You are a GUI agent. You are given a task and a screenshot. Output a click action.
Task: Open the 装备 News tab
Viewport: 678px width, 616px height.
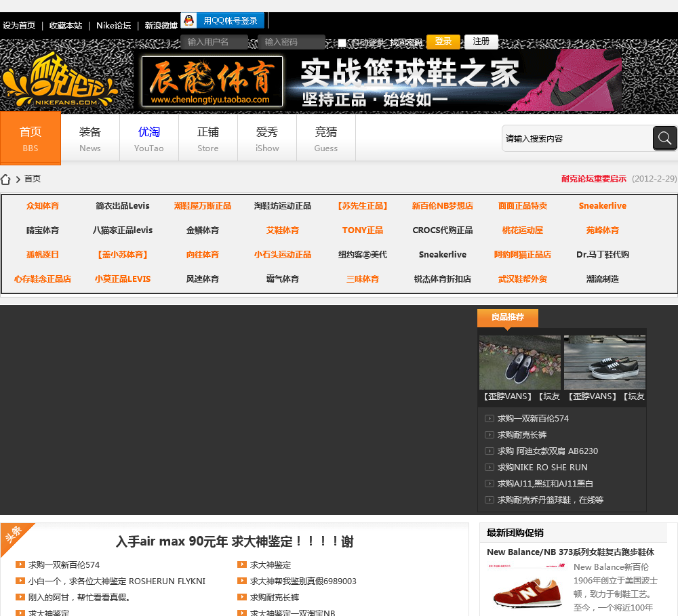pos(90,138)
